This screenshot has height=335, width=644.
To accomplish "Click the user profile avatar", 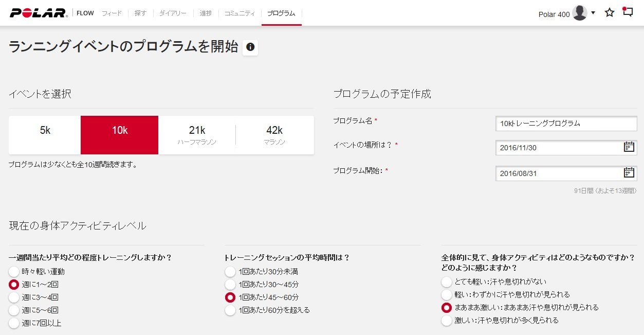I will point(580,13).
